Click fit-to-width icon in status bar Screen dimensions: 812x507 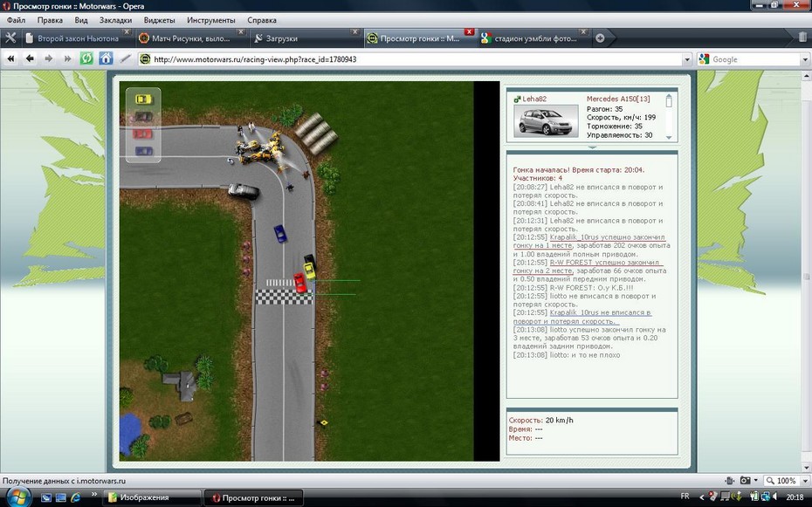pyautogui.click(x=730, y=481)
